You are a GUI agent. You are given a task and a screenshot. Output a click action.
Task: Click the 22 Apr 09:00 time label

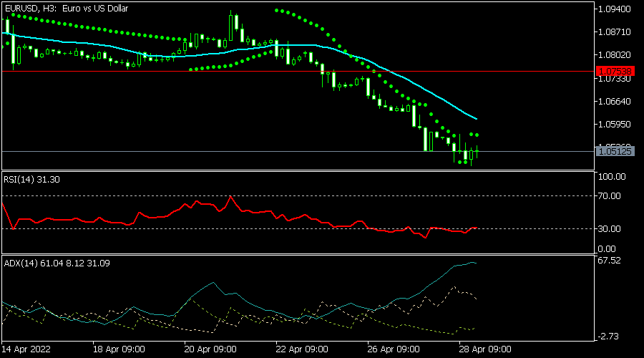[302, 349]
